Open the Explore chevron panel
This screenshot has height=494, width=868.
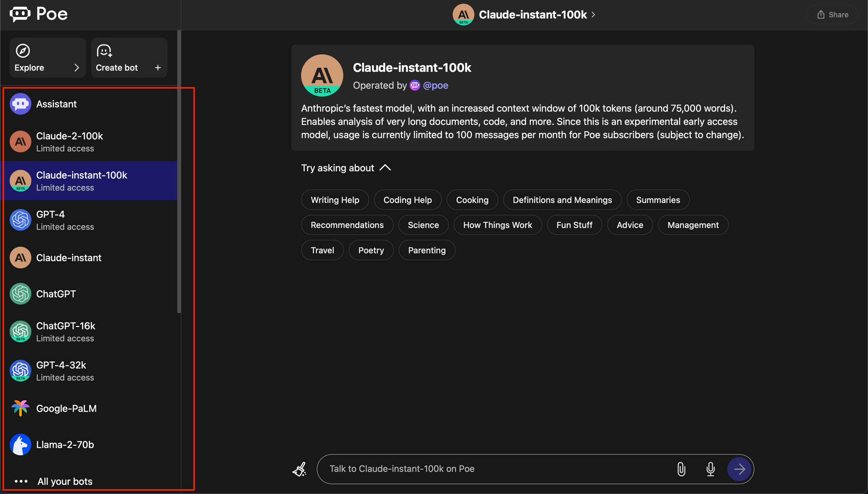click(76, 68)
